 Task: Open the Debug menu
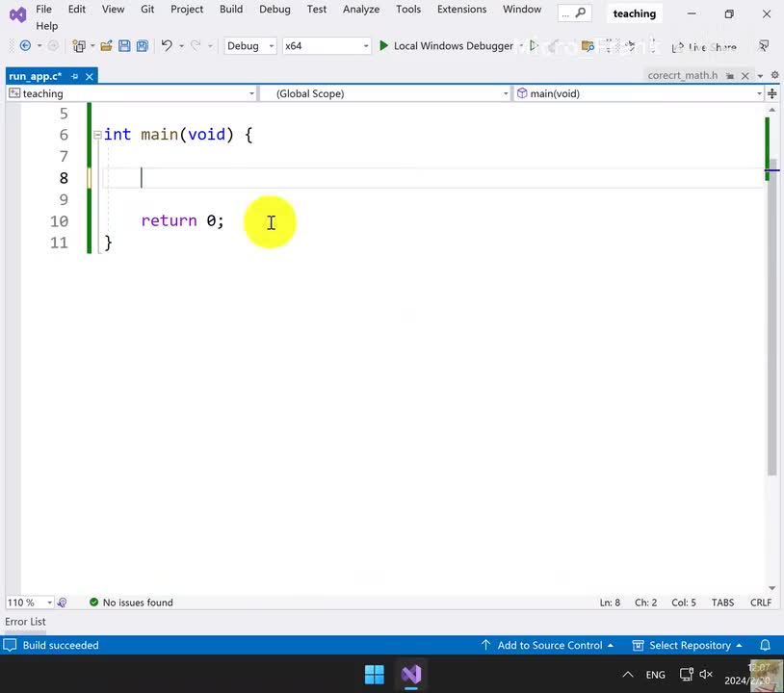click(x=274, y=9)
